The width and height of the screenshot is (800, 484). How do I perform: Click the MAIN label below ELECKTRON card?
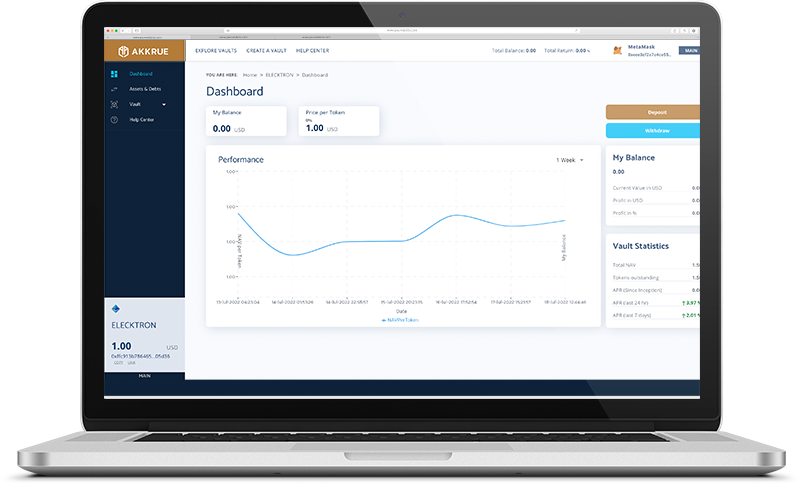coord(144,376)
